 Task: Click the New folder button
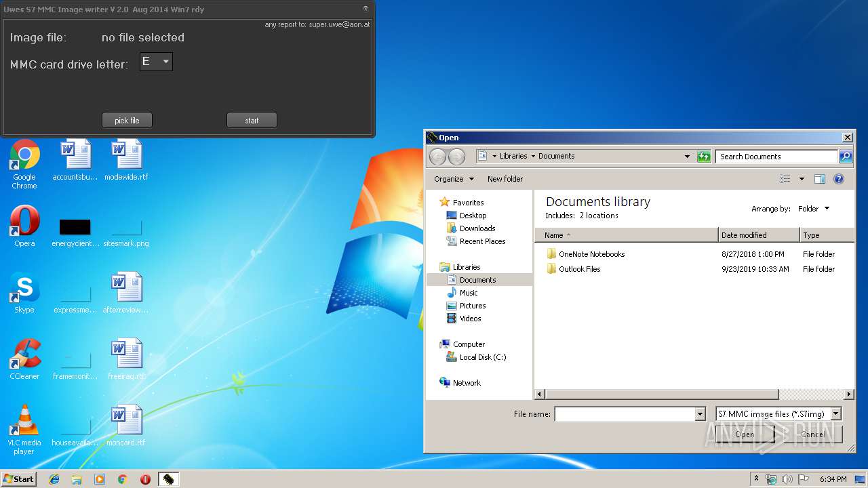[x=505, y=179]
